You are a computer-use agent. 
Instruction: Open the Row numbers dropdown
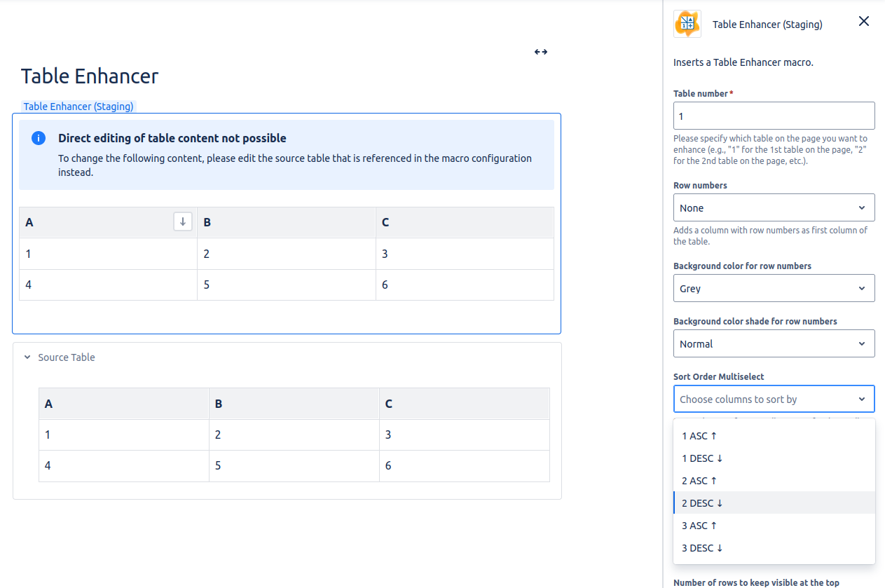point(774,207)
